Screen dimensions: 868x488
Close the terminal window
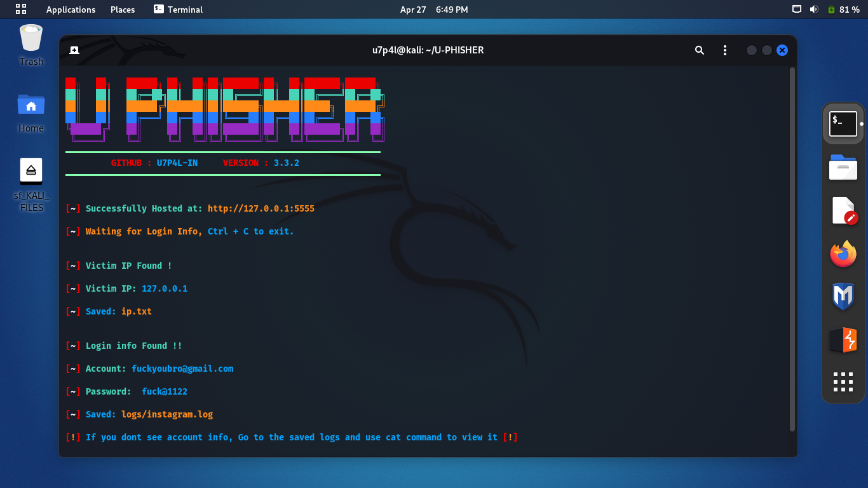coord(782,50)
